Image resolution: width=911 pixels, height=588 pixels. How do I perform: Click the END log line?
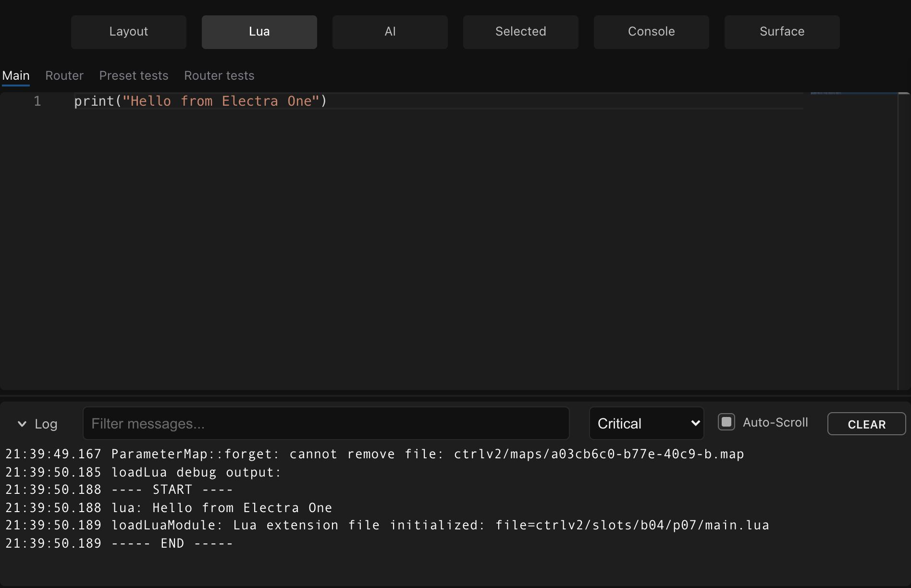[x=119, y=543]
